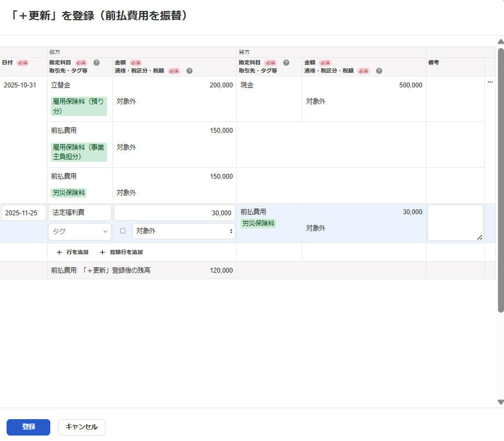
Task: Click the vertical scrollbar thumb
Action: (x=501, y=180)
